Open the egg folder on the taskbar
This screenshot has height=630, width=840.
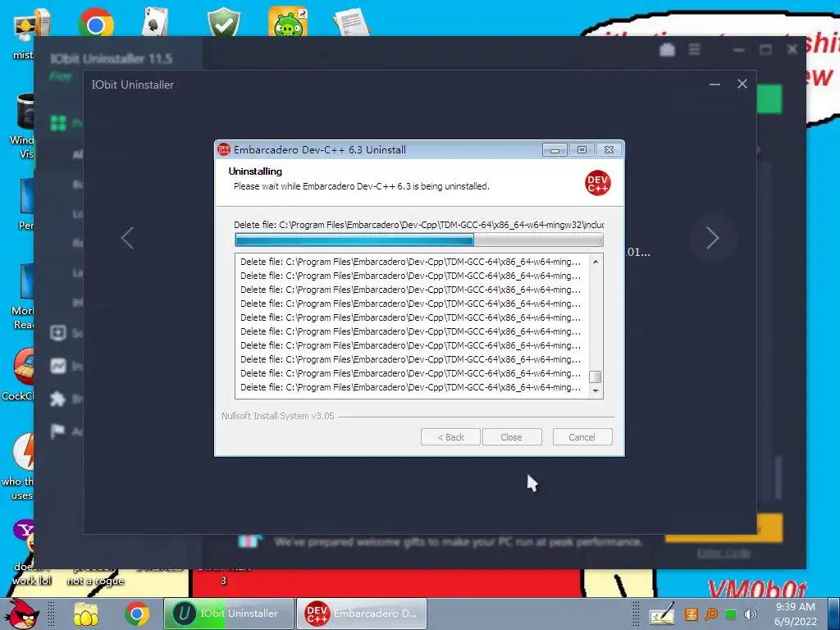[85, 614]
